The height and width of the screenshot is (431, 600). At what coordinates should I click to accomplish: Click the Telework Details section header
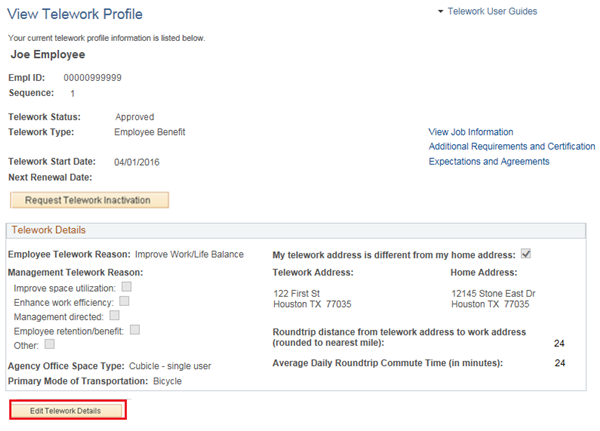coord(50,230)
